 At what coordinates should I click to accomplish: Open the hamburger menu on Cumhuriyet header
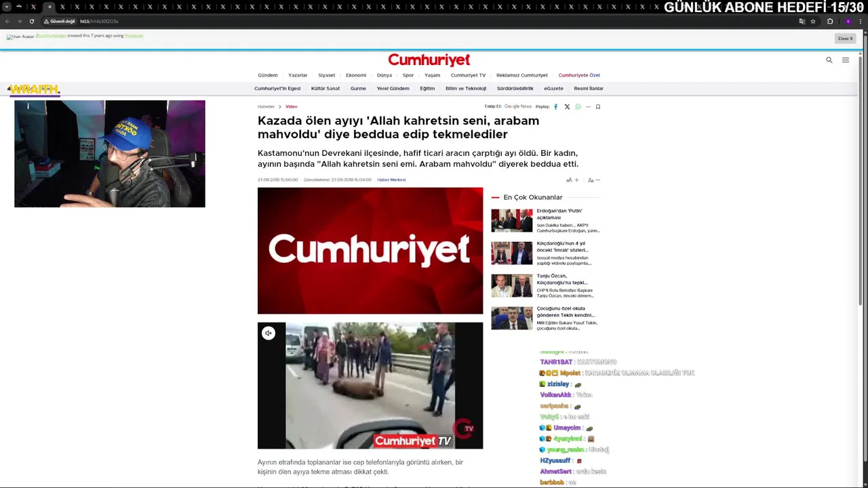click(x=846, y=60)
